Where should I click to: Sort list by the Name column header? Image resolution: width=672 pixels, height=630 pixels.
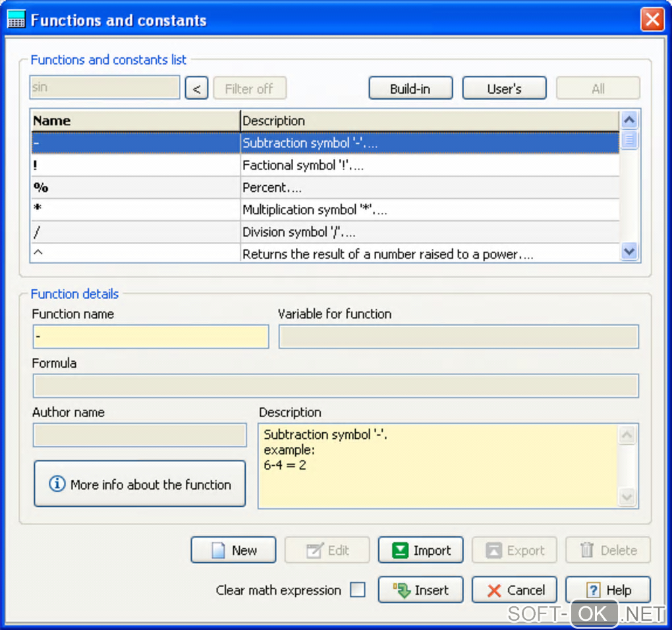click(x=135, y=121)
